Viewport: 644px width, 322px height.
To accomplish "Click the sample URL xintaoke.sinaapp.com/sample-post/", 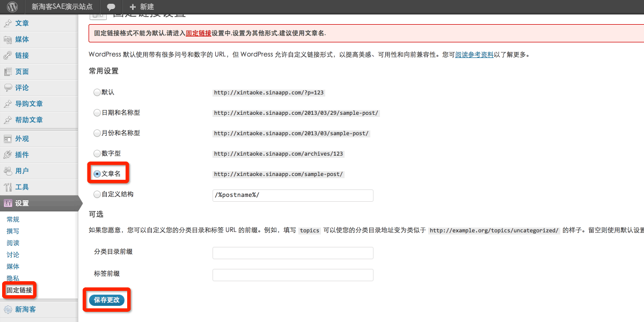I will point(279,174).
